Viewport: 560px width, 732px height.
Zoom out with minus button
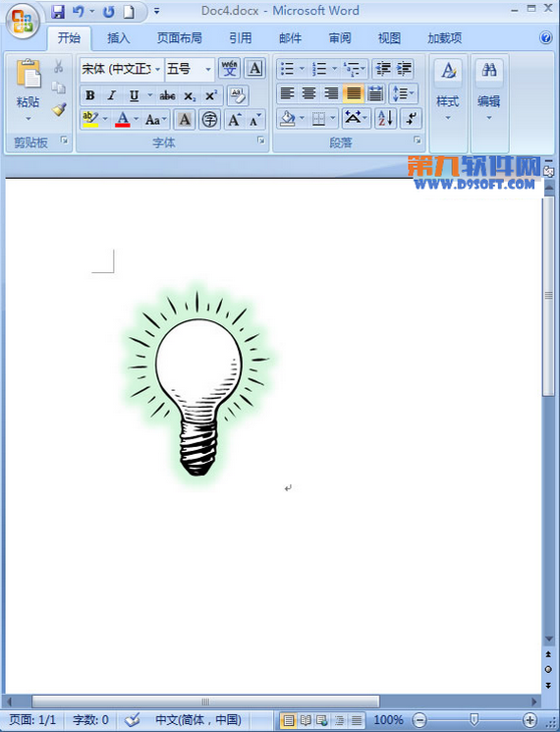pos(420,720)
